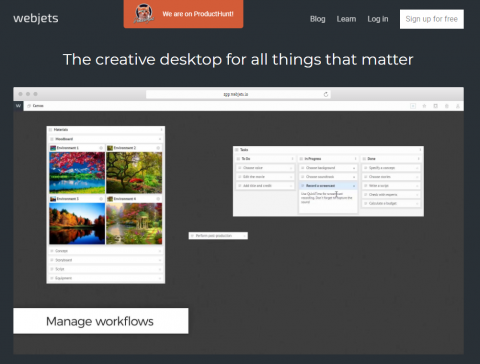Click the Log in link
This screenshot has width=480, height=364.
tap(378, 19)
